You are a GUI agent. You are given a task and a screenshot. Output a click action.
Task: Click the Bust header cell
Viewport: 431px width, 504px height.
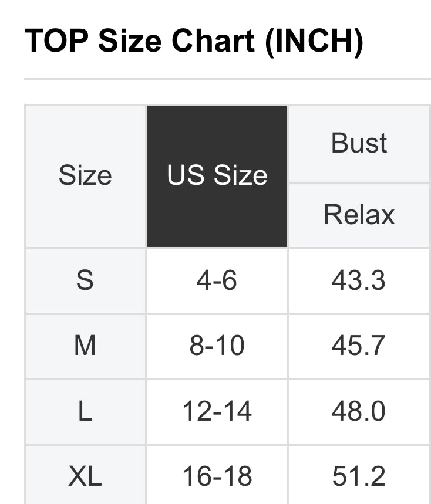[x=359, y=143]
